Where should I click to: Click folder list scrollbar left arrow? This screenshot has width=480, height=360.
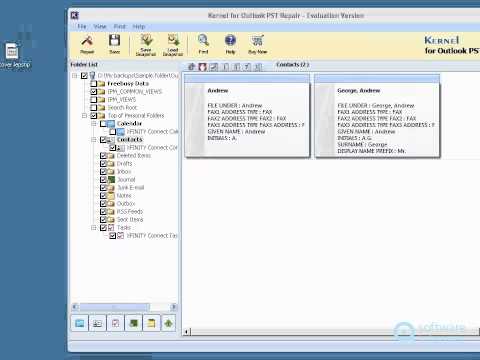(x=75, y=307)
